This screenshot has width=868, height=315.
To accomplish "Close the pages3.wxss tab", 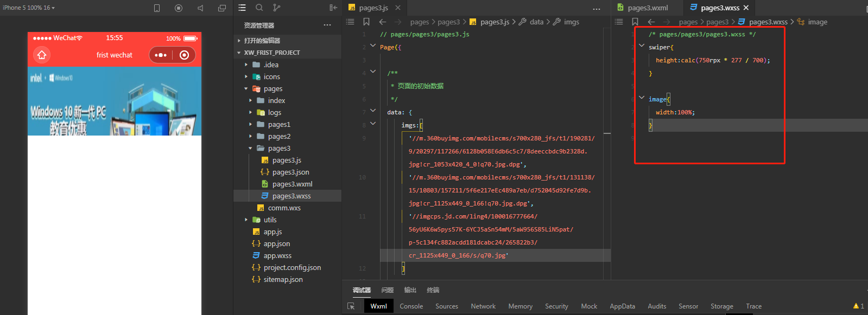I will pyautogui.click(x=746, y=8).
